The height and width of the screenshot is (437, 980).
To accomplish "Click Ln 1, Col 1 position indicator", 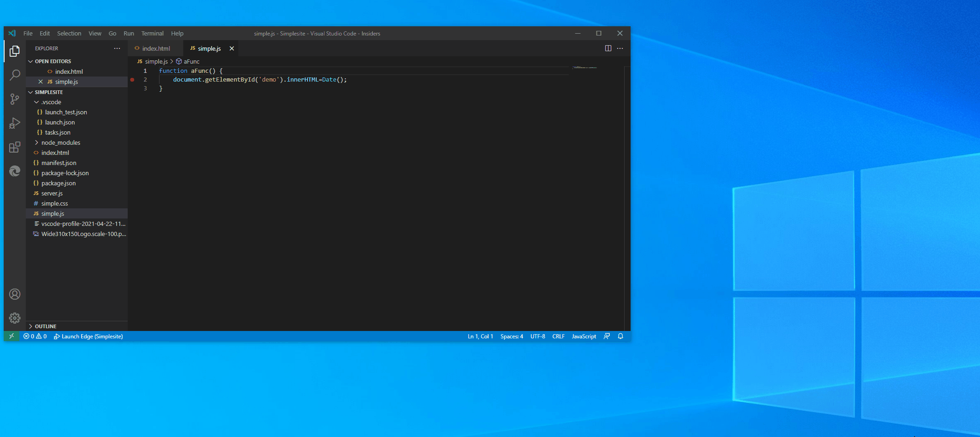I will tap(480, 337).
